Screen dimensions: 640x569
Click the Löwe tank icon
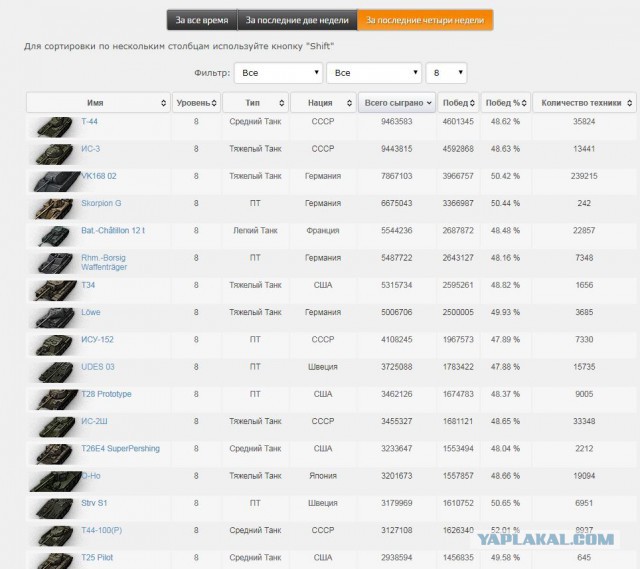coord(55,318)
